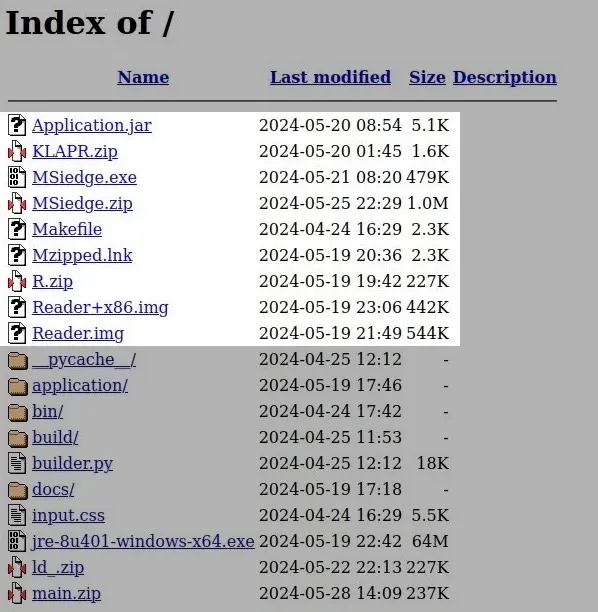Download MSiedge.exe via its link
The image size is (598, 612).
(x=84, y=177)
